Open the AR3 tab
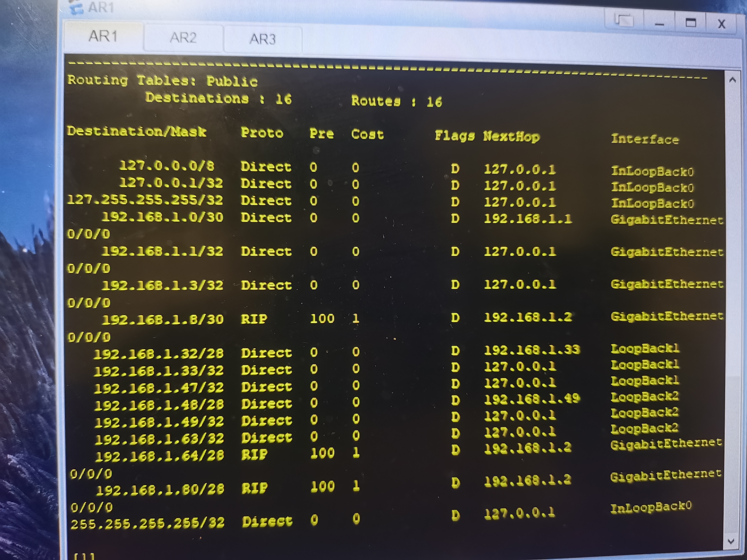The width and height of the screenshot is (747, 560). click(x=263, y=39)
